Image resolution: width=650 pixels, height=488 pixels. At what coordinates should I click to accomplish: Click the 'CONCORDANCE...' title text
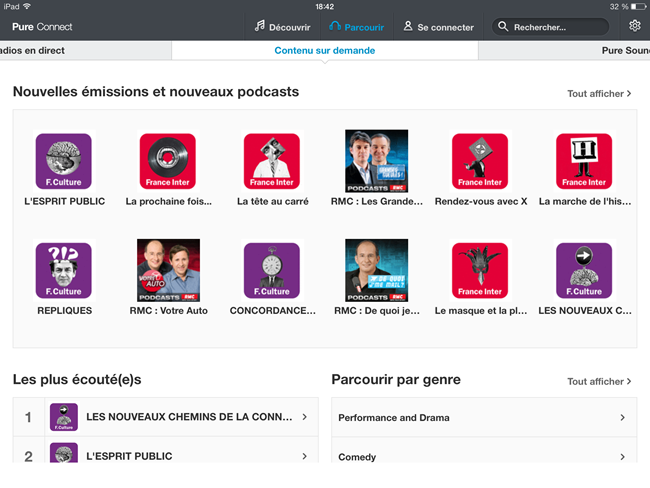point(272,311)
